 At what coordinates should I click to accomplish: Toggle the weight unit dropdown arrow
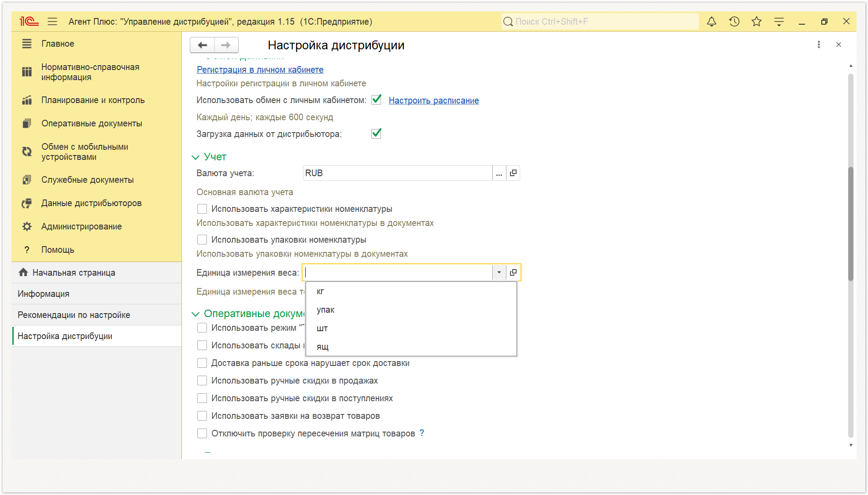pyautogui.click(x=499, y=273)
